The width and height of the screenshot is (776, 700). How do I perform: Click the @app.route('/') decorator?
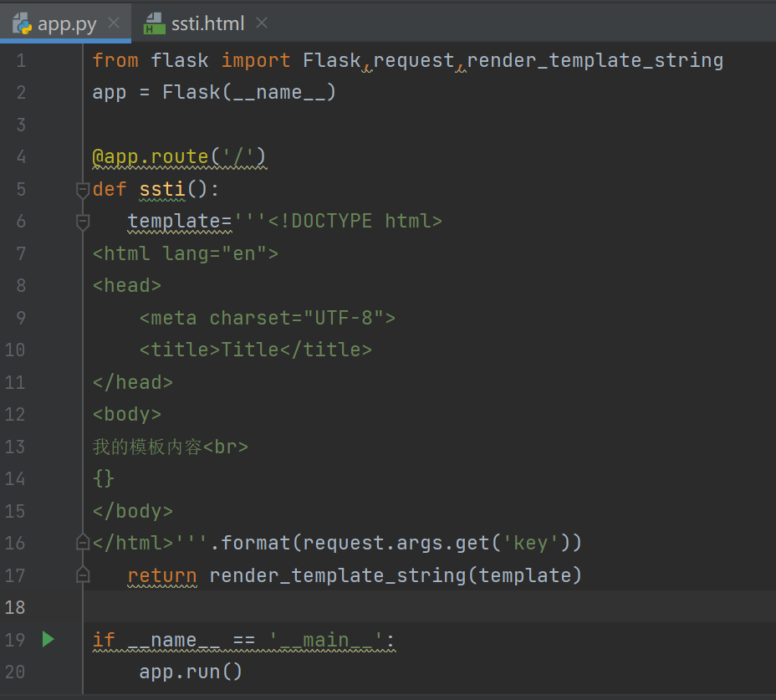point(179,157)
